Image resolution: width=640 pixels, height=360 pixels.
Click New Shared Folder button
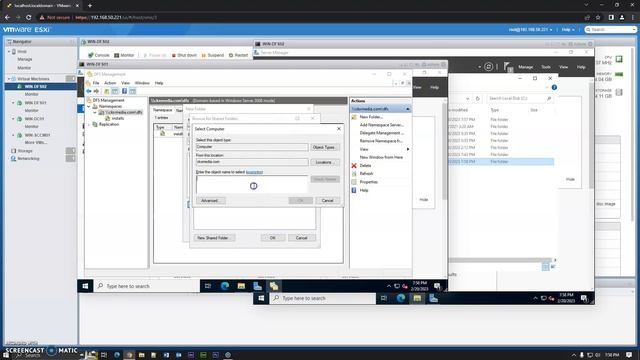coord(214,238)
